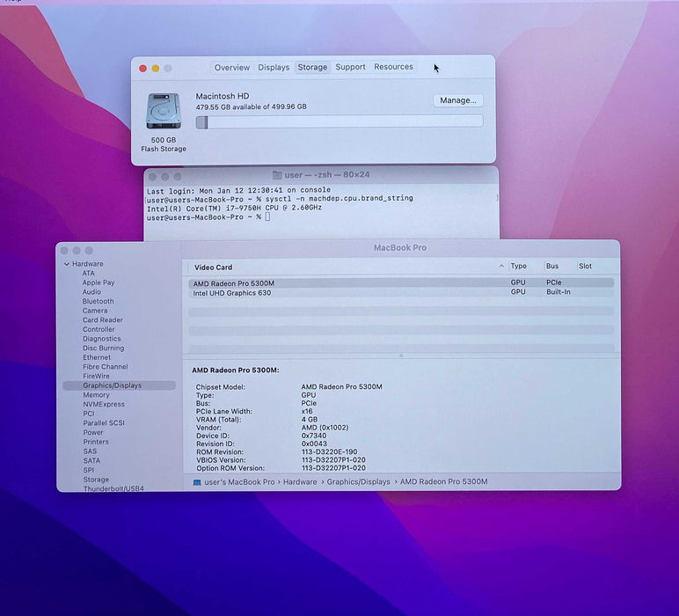Select NVMExpress in the sidebar
679x616 pixels.
point(104,404)
